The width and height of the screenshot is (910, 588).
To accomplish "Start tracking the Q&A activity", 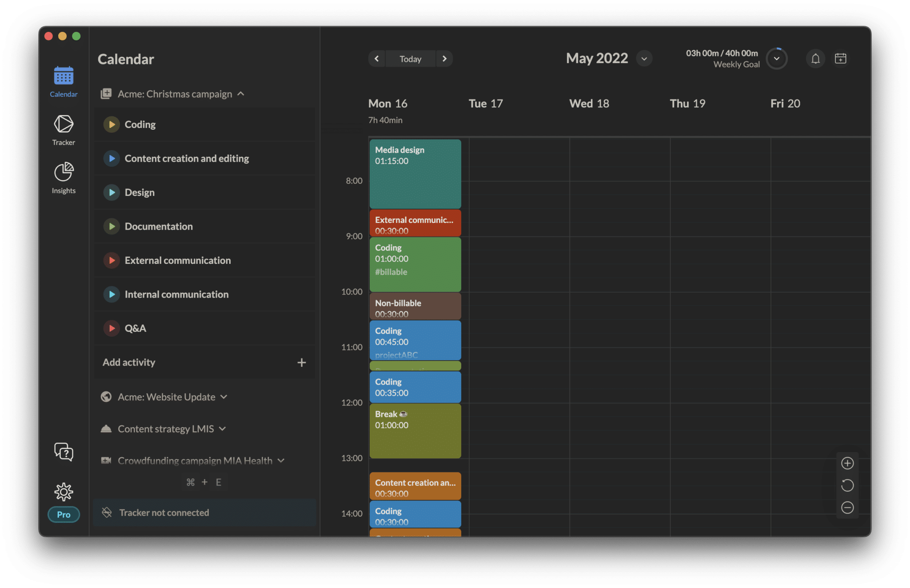I will [x=112, y=328].
